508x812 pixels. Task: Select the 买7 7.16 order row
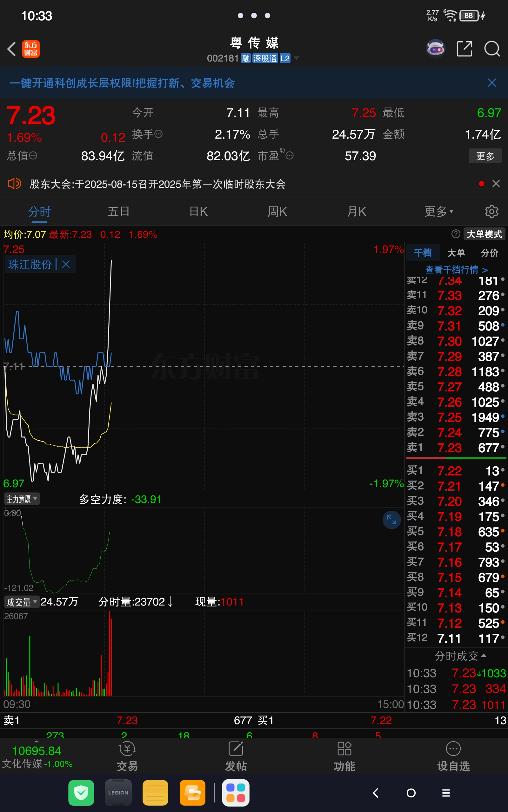[456, 562]
